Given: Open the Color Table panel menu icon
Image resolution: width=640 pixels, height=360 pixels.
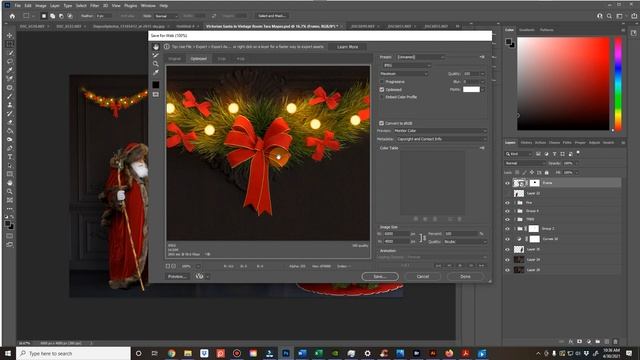Looking at the screenshot, I should tap(482, 148).
